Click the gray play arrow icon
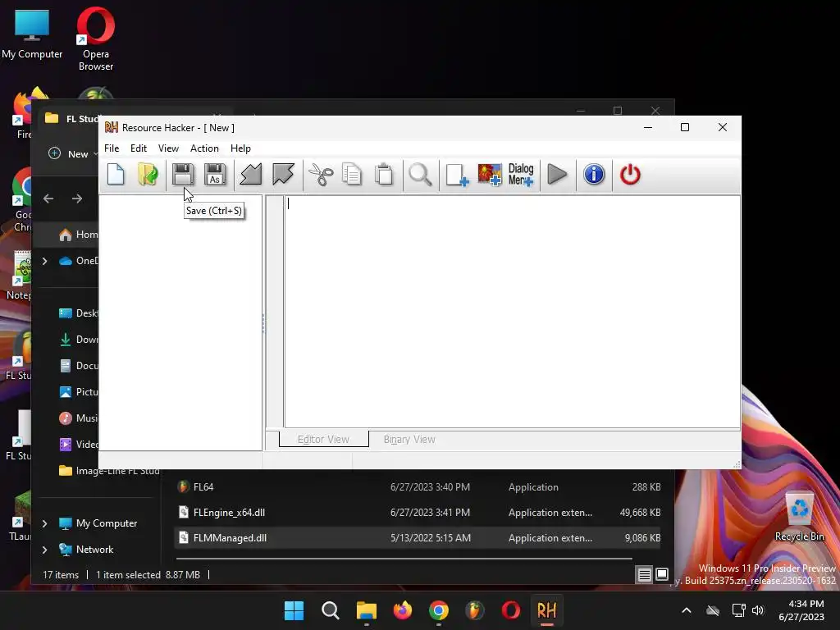Viewport: 840px width, 630px height. click(x=557, y=175)
